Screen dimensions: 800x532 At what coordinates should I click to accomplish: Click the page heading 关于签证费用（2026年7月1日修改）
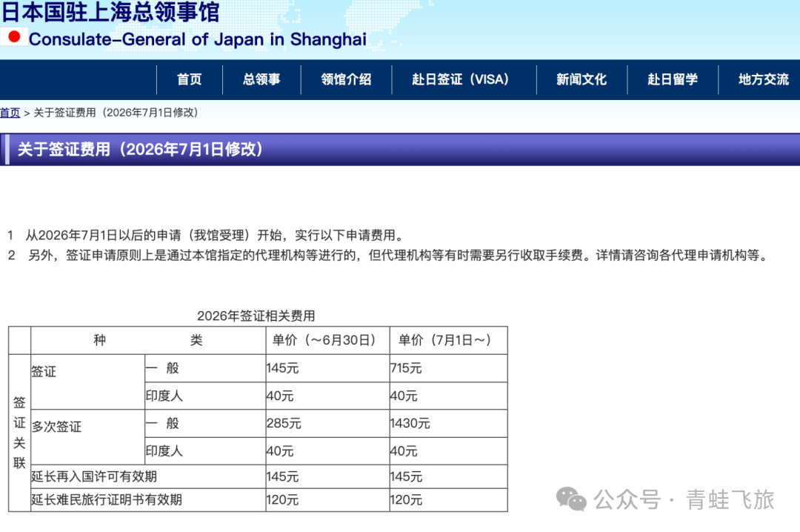click(140, 149)
